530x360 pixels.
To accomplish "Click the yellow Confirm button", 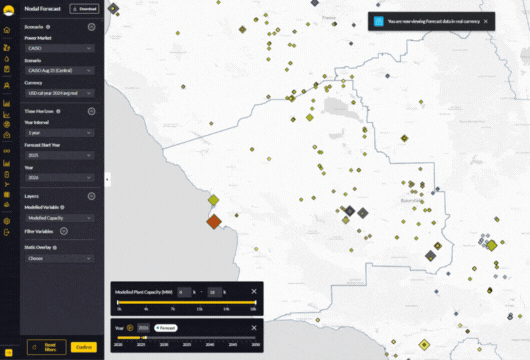I will click(x=84, y=347).
